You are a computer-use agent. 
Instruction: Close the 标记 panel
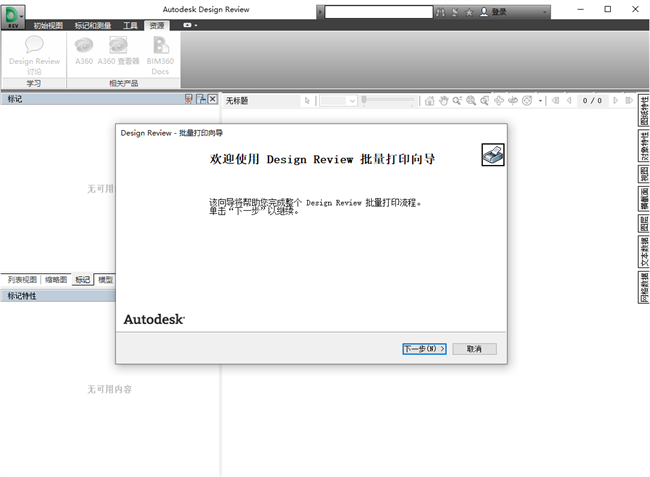(x=213, y=99)
